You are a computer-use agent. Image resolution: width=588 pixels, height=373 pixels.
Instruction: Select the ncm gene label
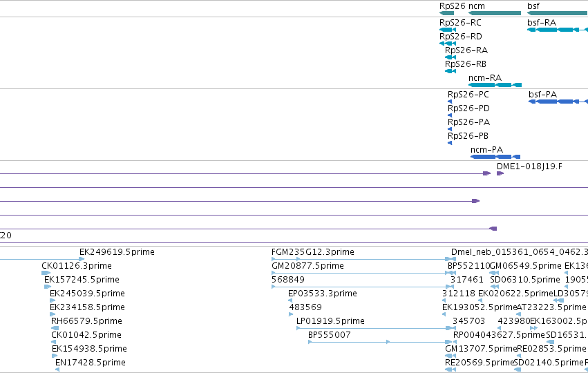pyautogui.click(x=477, y=6)
